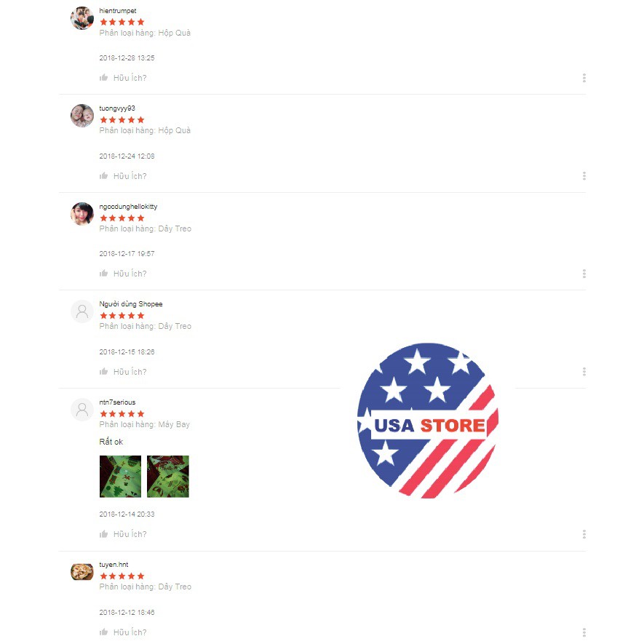The height and width of the screenshot is (644, 644).
Task: Open three-dot menu for hientrumpet's review
Action: coord(584,78)
